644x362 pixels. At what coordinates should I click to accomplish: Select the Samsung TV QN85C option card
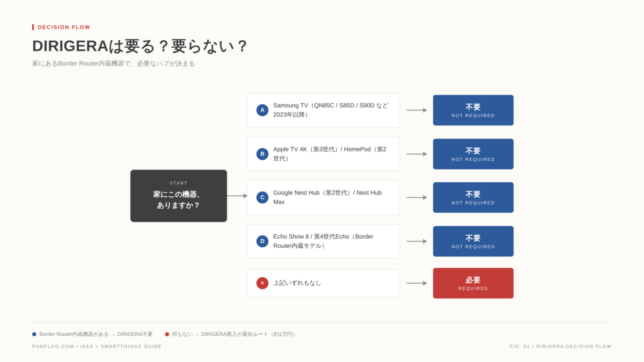click(x=324, y=110)
